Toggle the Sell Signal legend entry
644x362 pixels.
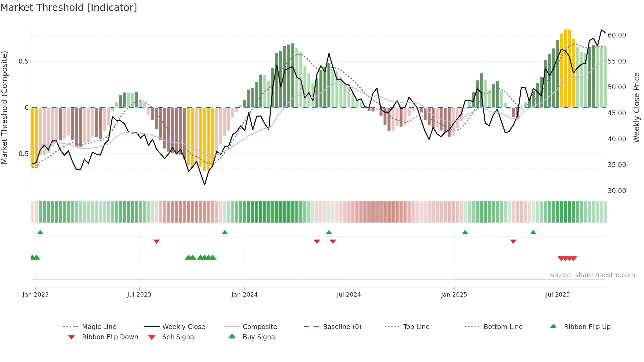[x=172, y=337]
